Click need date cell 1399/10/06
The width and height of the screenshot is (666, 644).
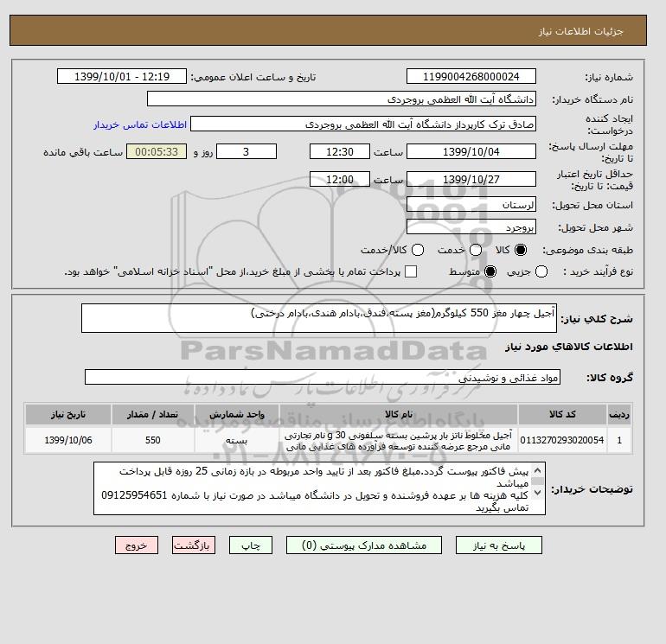[x=68, y=440]
